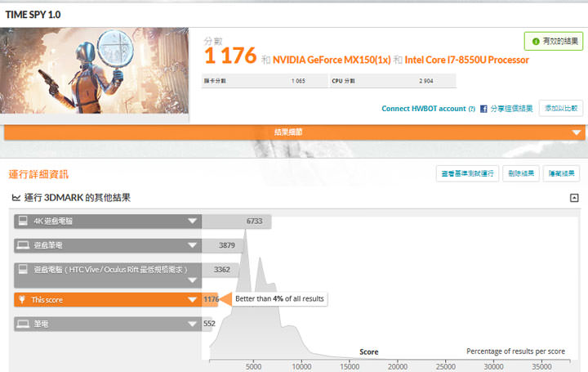
Task: Click the line chart icon beside 3DMARK heading
Action: coord(16,198)
